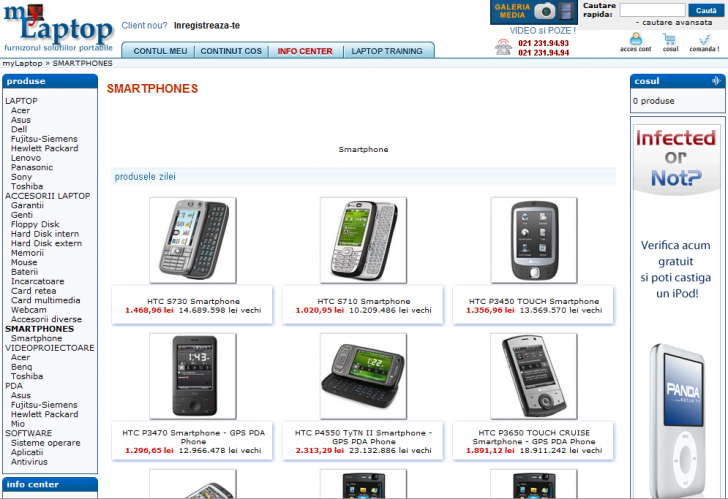This screenshot has height=499, width=728.
Task: Select Hewlett Packard under the LAPTOP category
Action: pyautogui.click(x=45, y=148)
